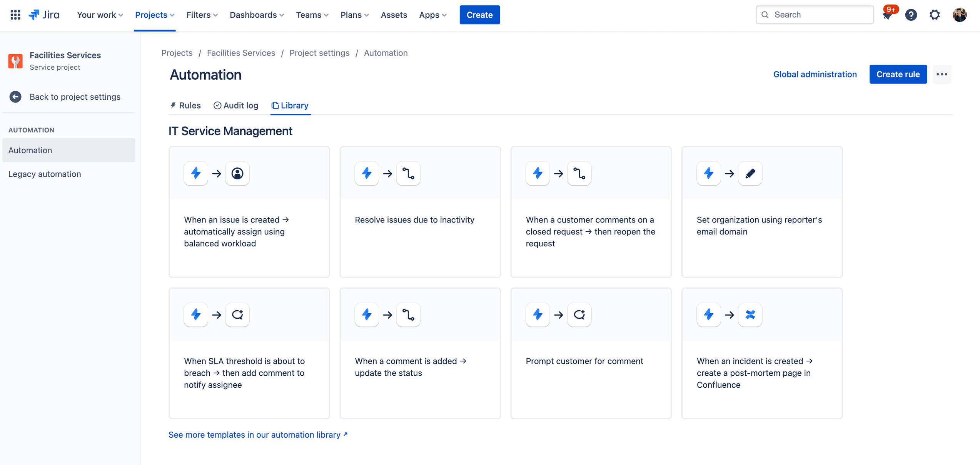Click the lightning bolt trigger icon
Viewport: 980px width, 465px height.
click(196, 173)
